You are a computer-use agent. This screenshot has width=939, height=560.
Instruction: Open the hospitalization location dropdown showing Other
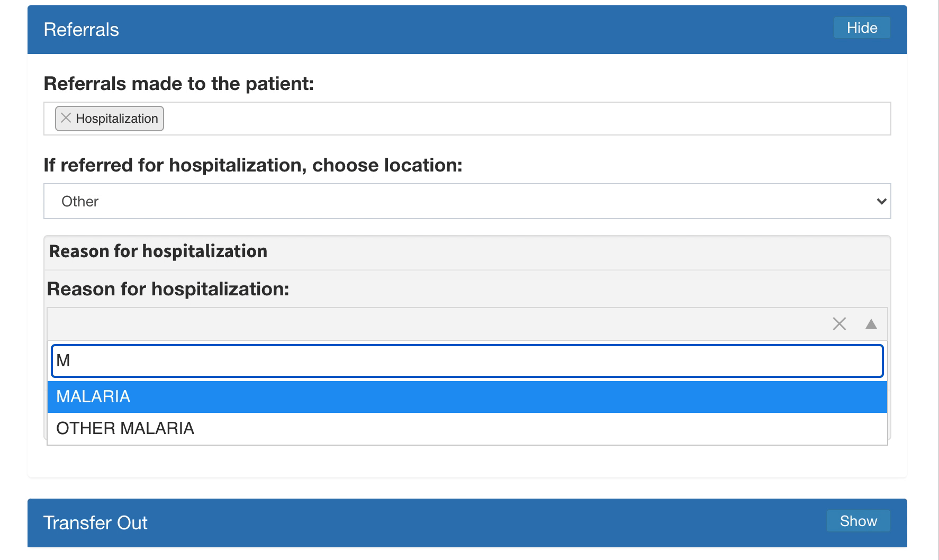click(467, 201)
